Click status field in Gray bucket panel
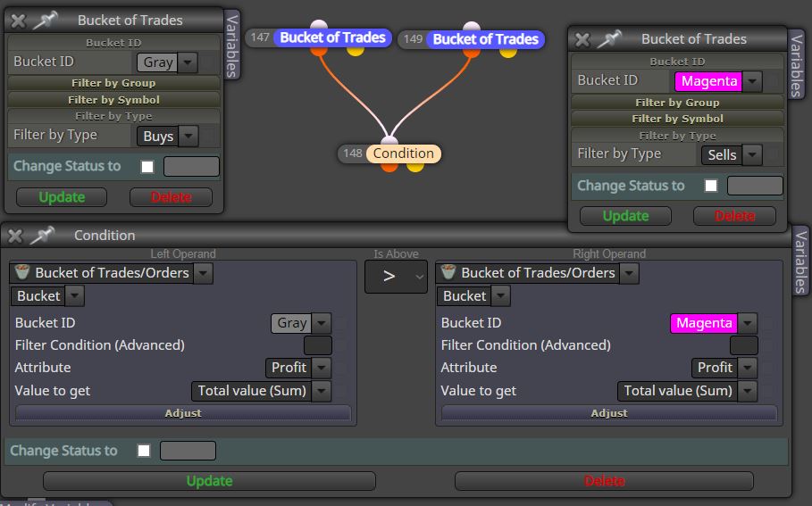The height and width of the screenshot is (506, 812). point(191,167)
